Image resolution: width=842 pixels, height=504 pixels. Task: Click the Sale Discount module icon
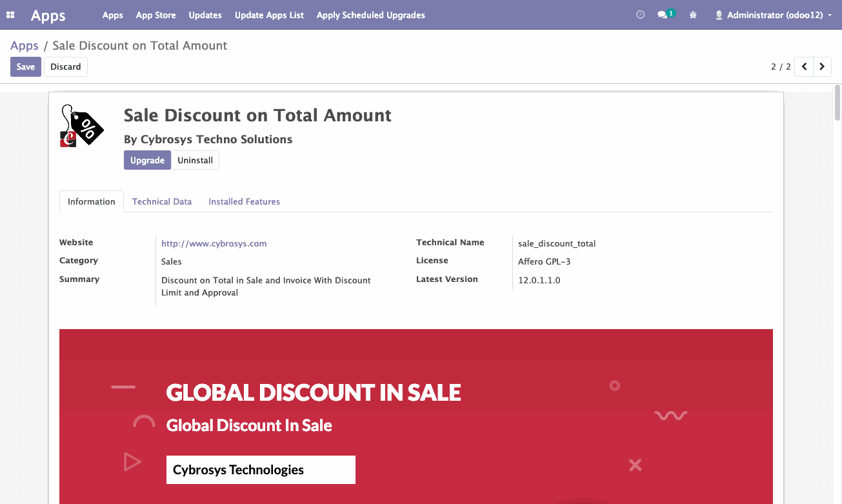tap(82, 126)
